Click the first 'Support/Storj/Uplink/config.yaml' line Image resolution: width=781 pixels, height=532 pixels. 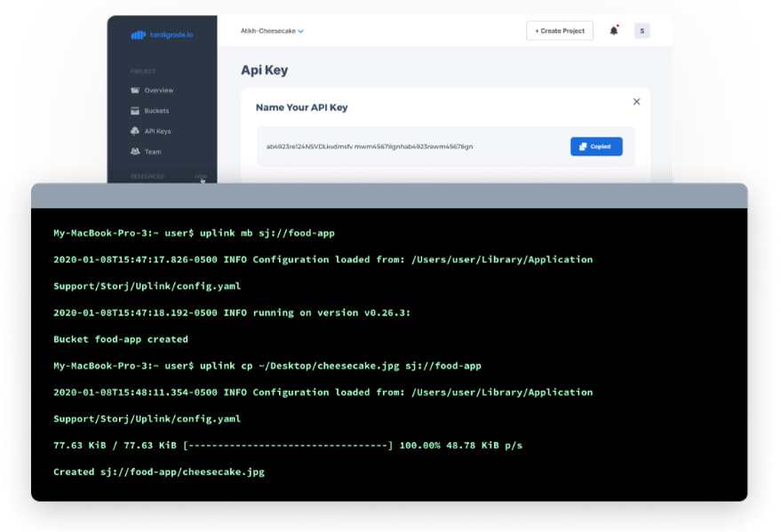(x=147, y=286)
